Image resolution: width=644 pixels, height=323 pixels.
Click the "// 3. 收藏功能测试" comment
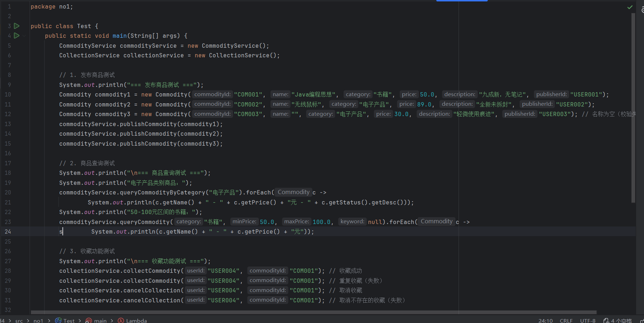pos(87,251)
